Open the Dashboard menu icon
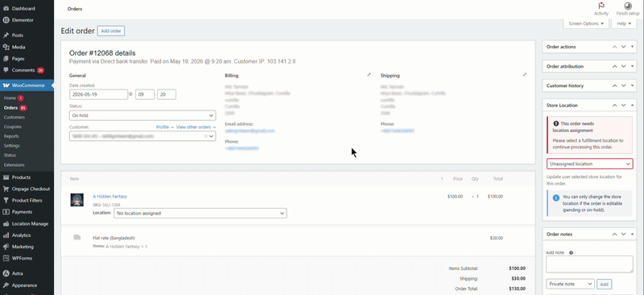644x295 pixels. pyautogui.click(x=6, y=8)
